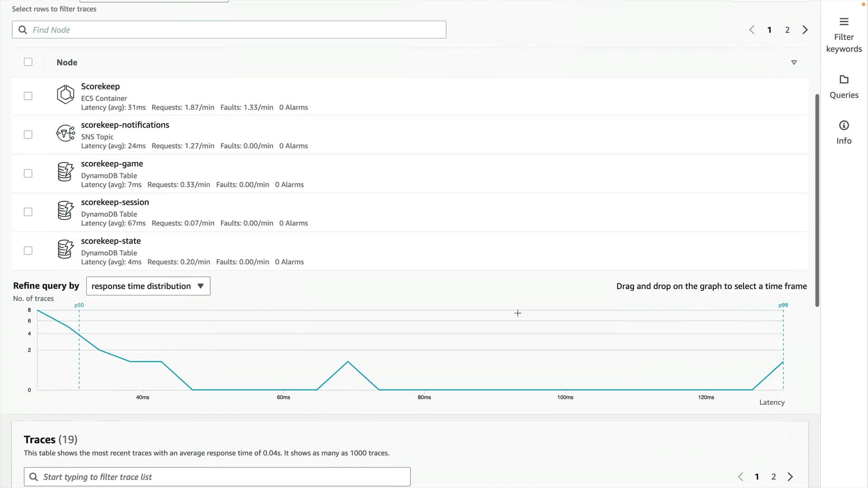This screenshot has width=868, height=488.
Task: Click the scorekeep-game DynamoDB table icon
Action: [65, 172]
